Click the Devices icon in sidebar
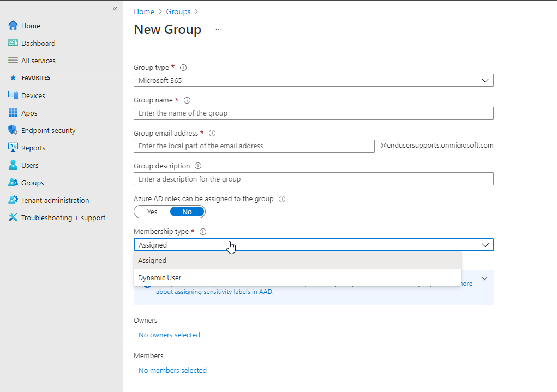Image resolution: width=557 pixels, height=392 pixels. 13,95
